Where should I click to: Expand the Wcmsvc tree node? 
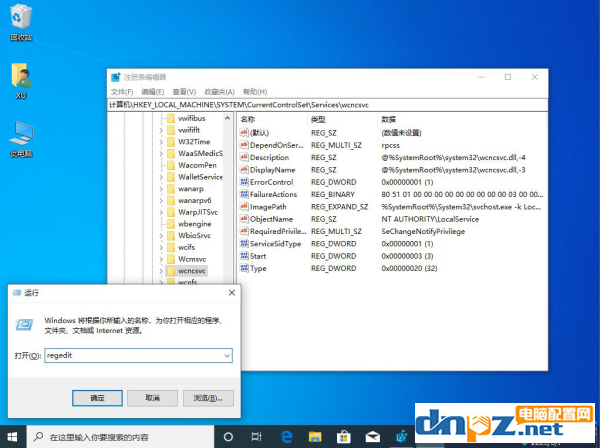pos(161,259)
